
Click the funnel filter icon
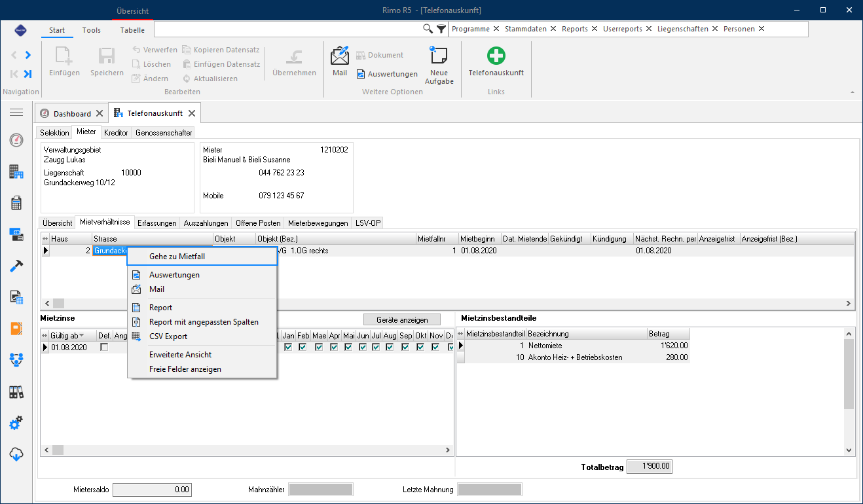[441, 29]
